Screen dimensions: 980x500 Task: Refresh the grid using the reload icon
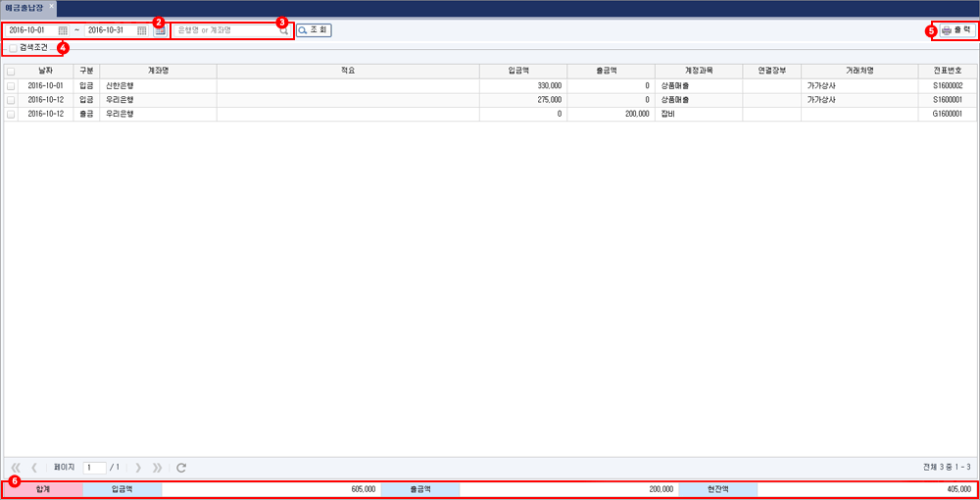(x=181, y=467)
